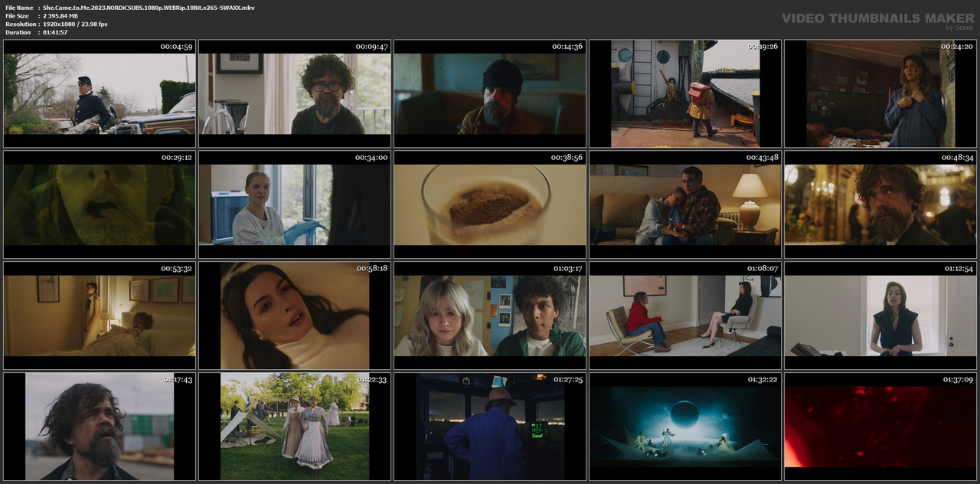Image resolution: width=980 pixels, height=484 pixels.
Task: Open the frame timestamped 00:09:47
Action: coord(295,93)
